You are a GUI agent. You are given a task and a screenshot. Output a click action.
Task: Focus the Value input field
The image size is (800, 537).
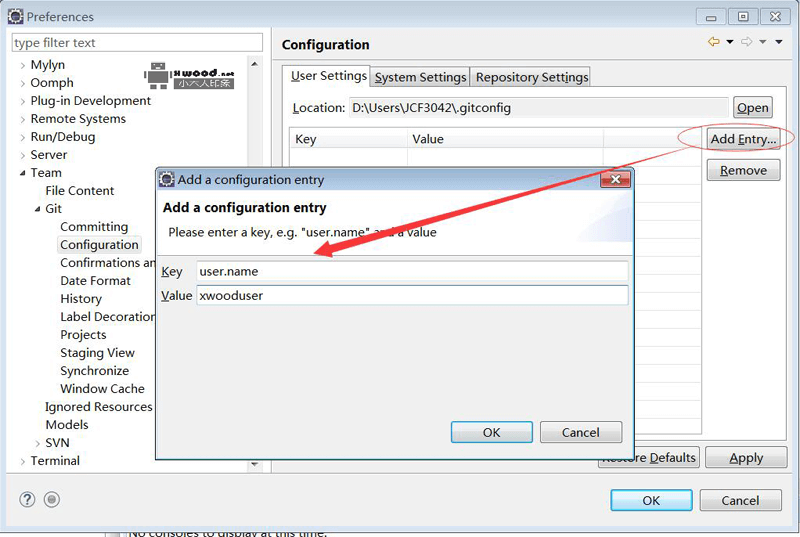412,295
